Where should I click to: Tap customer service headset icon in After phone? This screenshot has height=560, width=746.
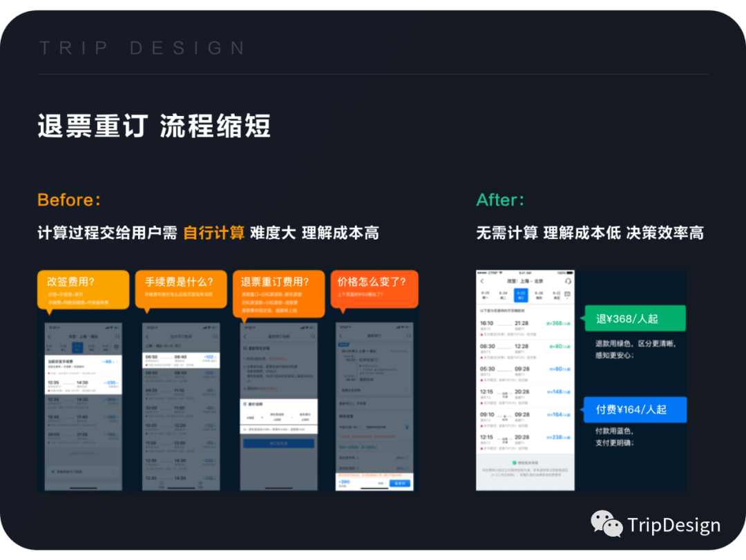tap(568, 281)
